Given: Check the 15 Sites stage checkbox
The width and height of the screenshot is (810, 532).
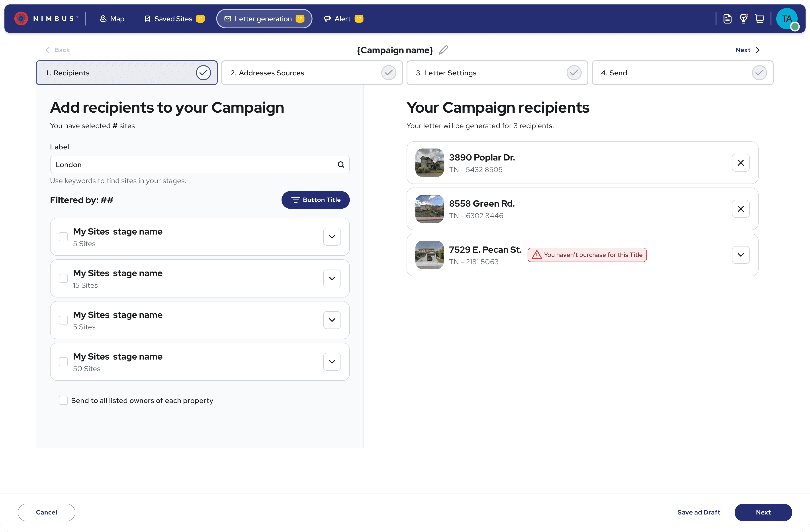Looking at the screenshot, I should pyautogui.click(x=63, y=278).
